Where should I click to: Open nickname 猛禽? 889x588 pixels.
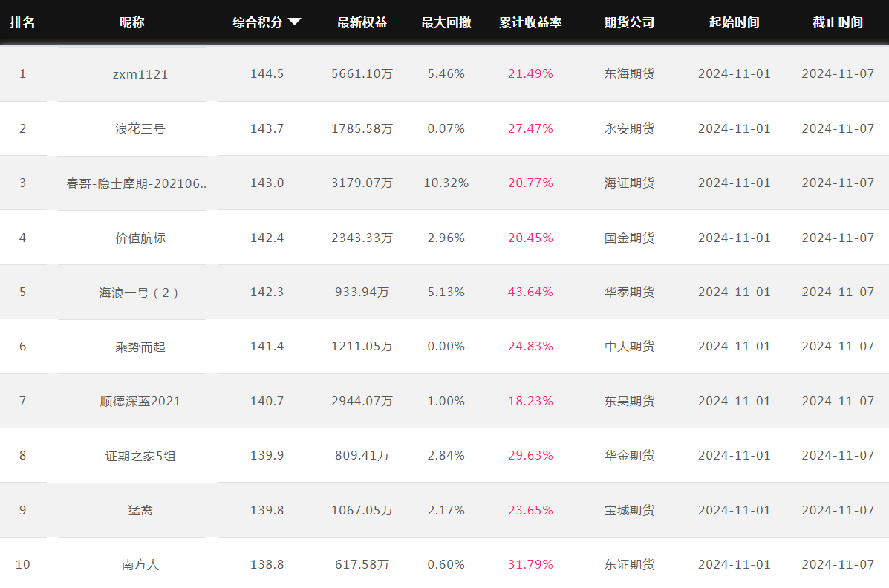pos(140,510)
